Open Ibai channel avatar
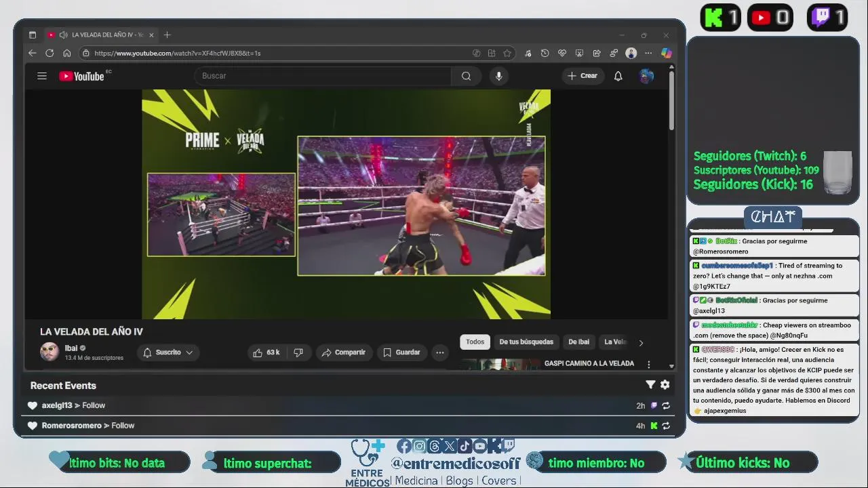Image resolution: width=868 pixels, height=488 pixels. (50, 352)
